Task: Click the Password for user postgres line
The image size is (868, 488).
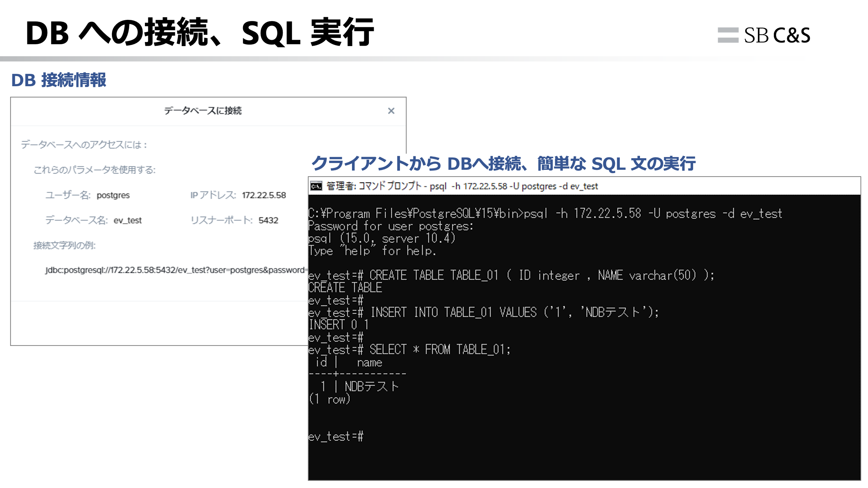Action: coord(391,226)
